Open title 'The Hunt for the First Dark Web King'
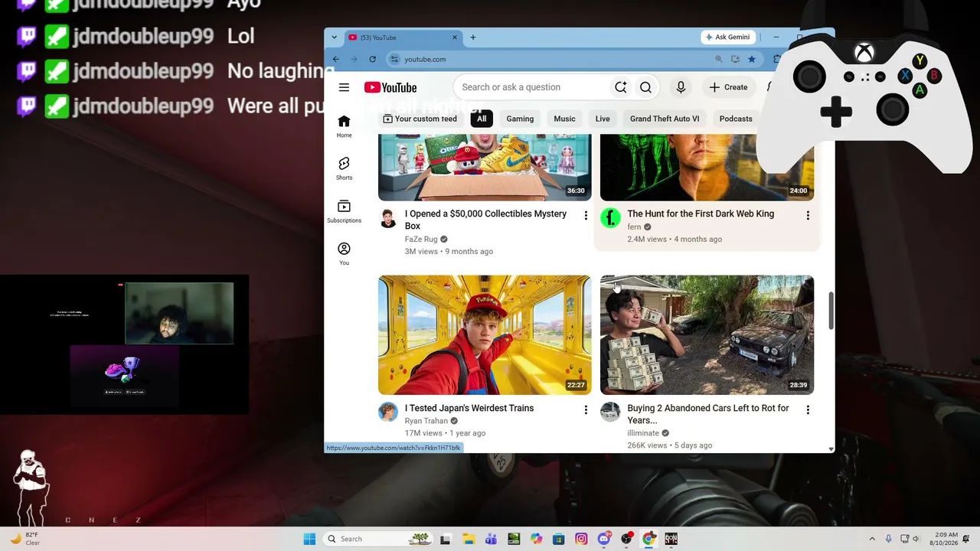980x551 pixels. point(701,214)
